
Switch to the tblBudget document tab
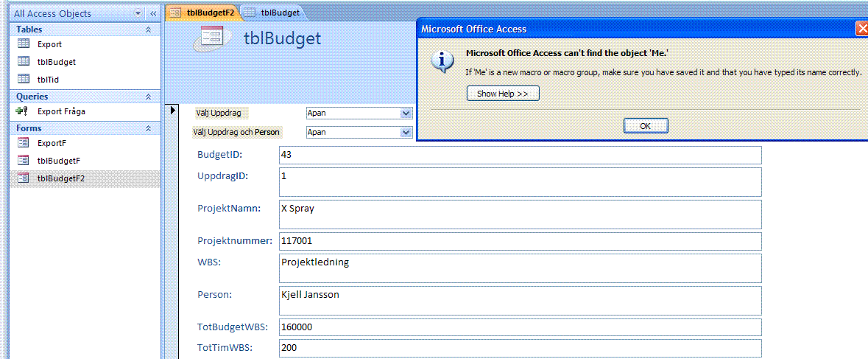pyautogui.click(x=273, y=13)
